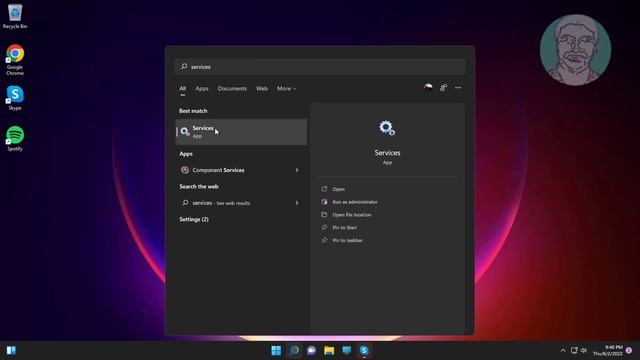640x360 pixels.
Task: Choose Run as administrator
Action: (x=355, y=202)
